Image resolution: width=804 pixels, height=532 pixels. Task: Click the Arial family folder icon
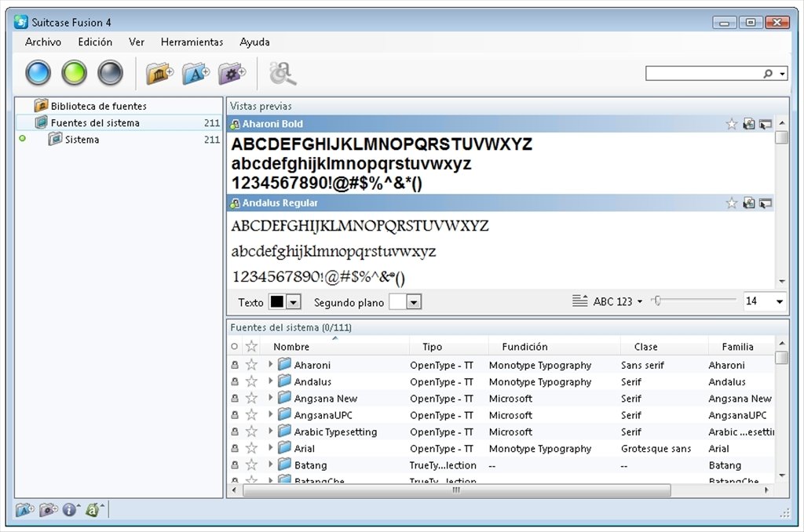point(284,448)
